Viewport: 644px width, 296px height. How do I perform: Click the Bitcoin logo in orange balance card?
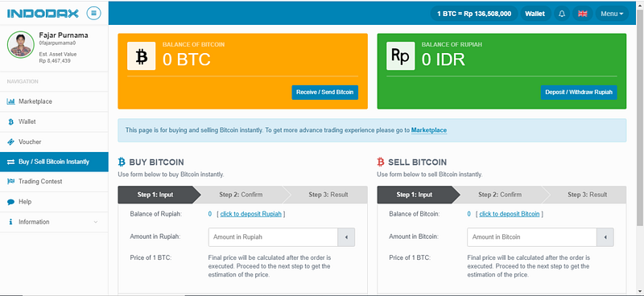click(x=142, y=55)
